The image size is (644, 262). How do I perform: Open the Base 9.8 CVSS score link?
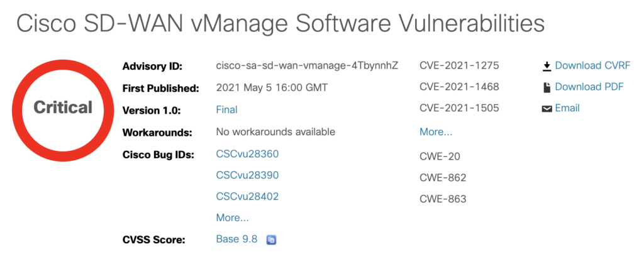click(x=236, y=239)
